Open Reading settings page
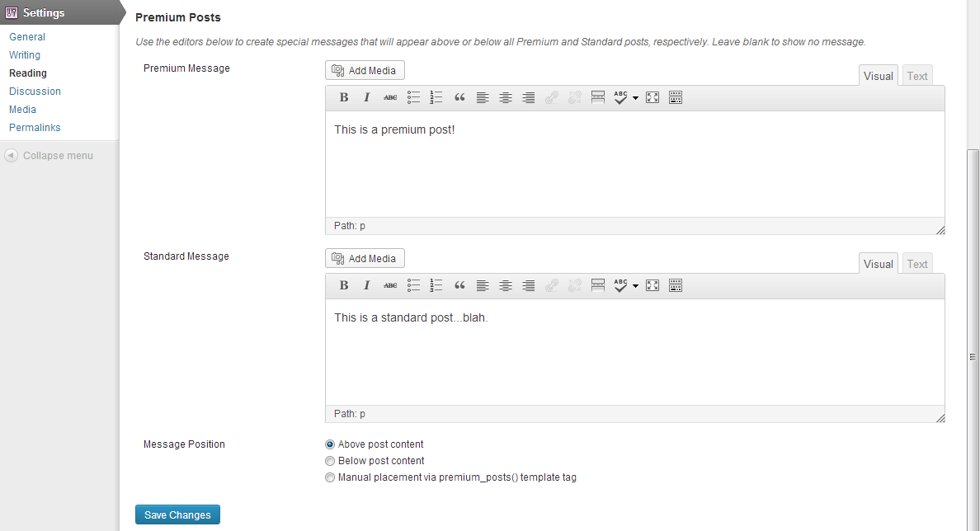 [x=27, y=73]
